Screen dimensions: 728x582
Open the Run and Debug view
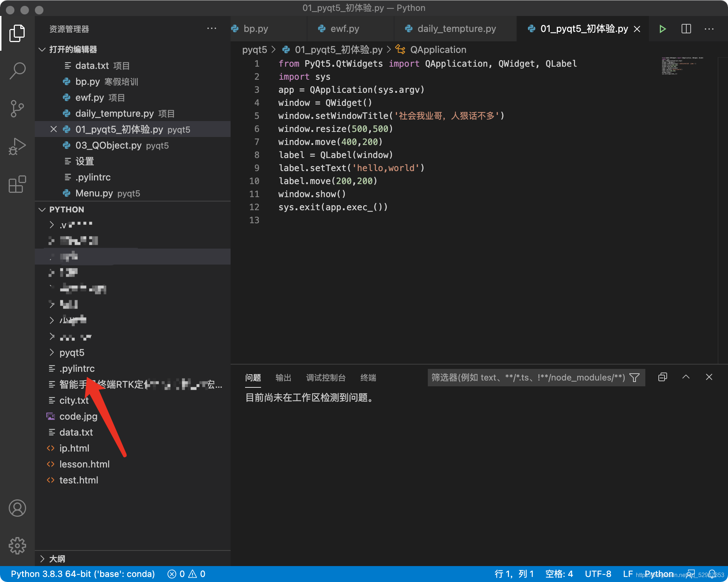17,146
